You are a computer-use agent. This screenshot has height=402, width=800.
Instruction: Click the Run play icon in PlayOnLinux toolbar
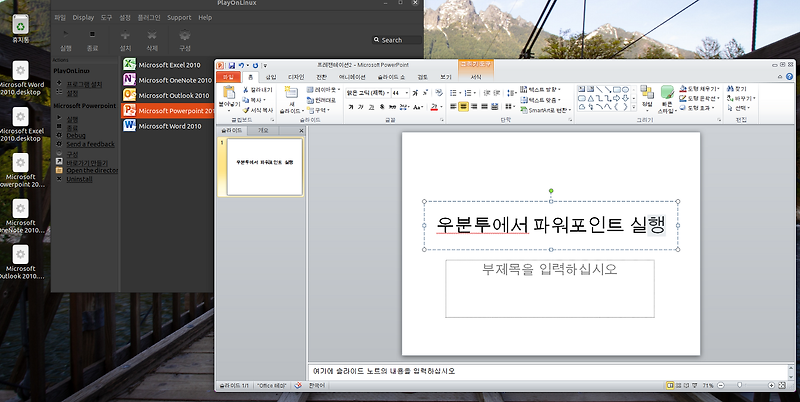(66, 35)
